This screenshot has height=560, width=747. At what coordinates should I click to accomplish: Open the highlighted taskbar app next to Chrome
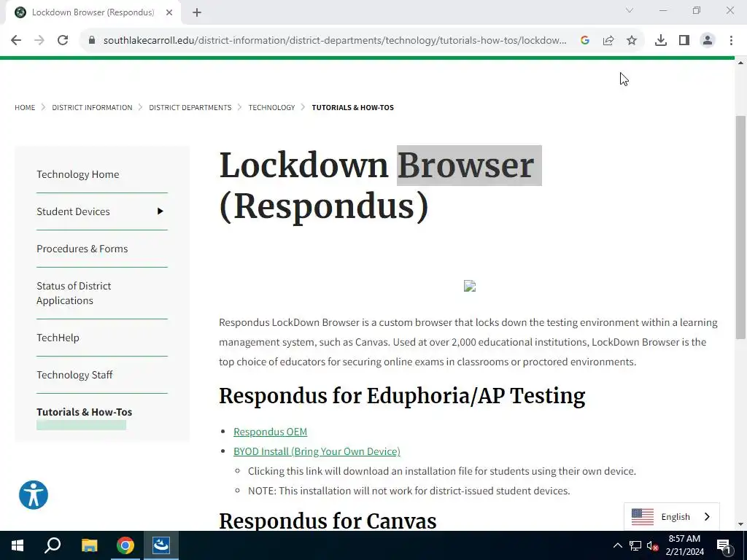161,545
